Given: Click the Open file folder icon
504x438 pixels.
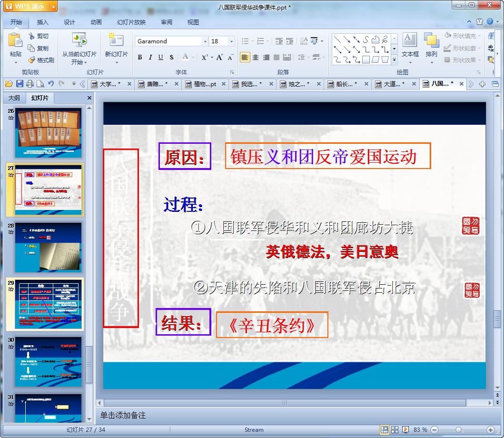Looking at the screenshot, I should 9,84.
